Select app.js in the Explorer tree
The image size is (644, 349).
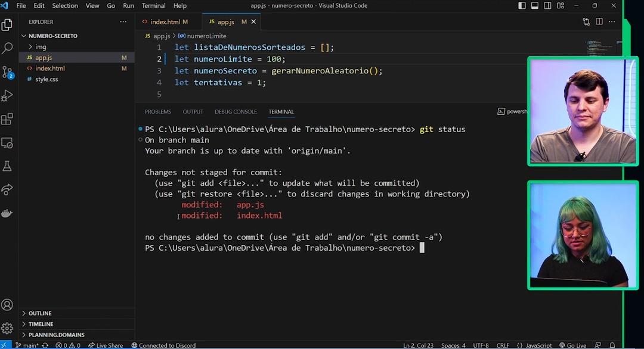pos(77,58)
